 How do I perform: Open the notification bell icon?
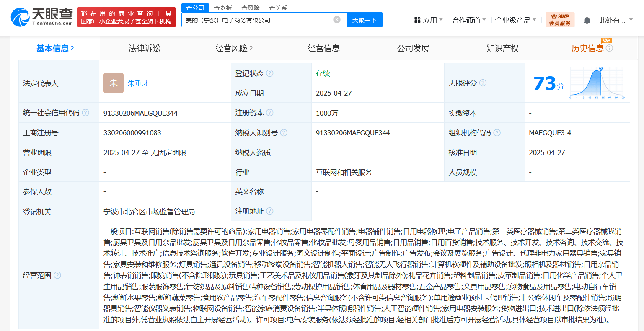point(587,19)
